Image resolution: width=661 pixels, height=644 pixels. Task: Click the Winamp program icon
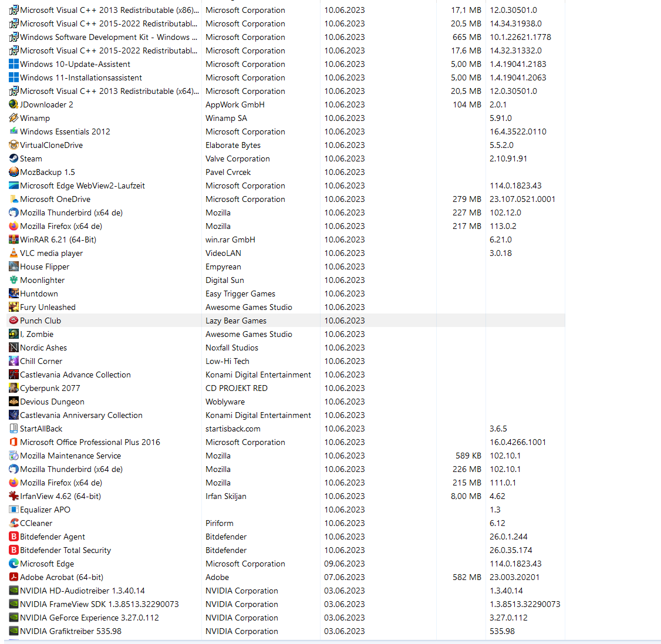click(14, 117)
